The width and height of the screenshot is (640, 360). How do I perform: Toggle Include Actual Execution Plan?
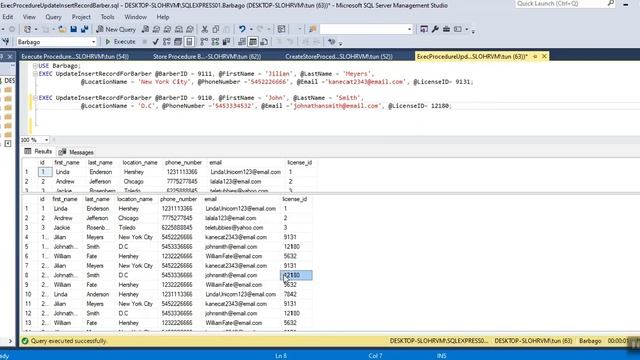(x=204, y=42)
